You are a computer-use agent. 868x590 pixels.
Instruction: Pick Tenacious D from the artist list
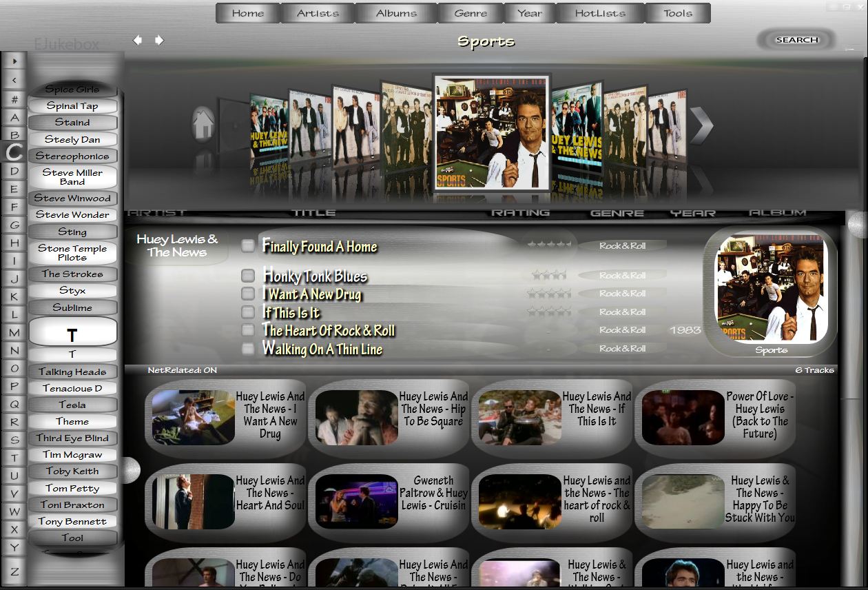click(72, 388)
